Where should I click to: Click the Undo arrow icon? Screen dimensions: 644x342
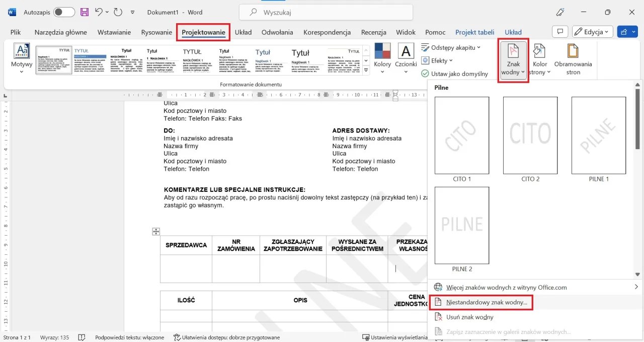(x=99, y=12)
